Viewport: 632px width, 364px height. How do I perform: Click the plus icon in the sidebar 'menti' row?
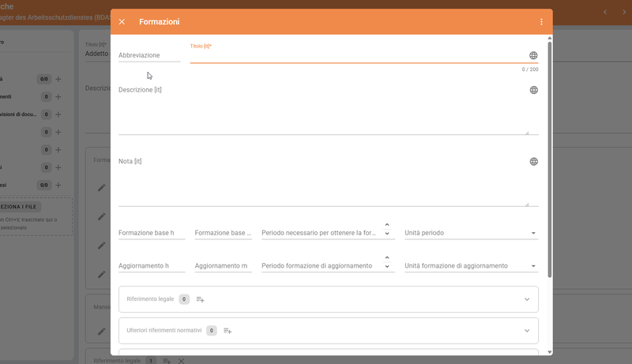click(x=58, y=96)
